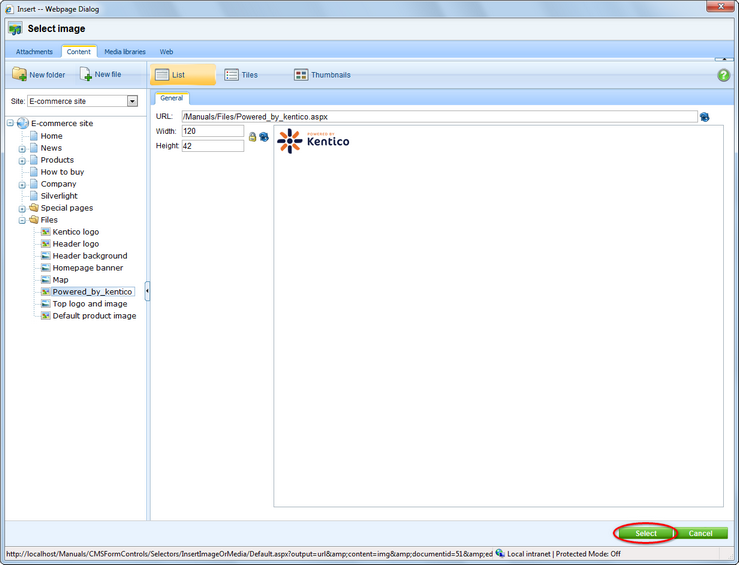Click the New file icon
This screenshot has height=565, width=739.
tap(86, 74)
